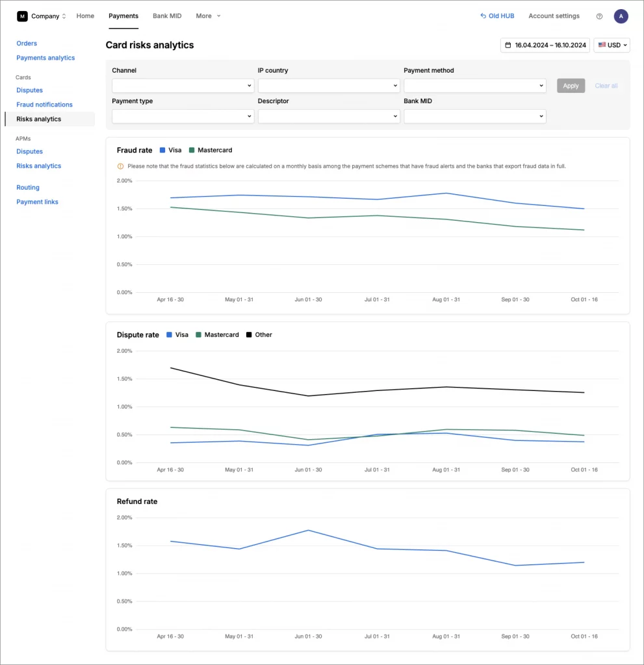Open the "A" user avatar icon
Screen dimensions: 644x665
[621, 16]
